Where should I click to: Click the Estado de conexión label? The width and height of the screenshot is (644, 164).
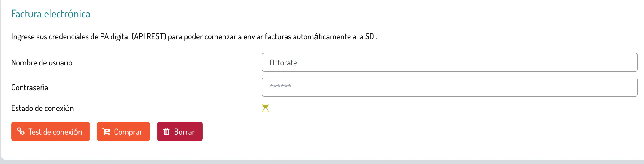point(42,108)
